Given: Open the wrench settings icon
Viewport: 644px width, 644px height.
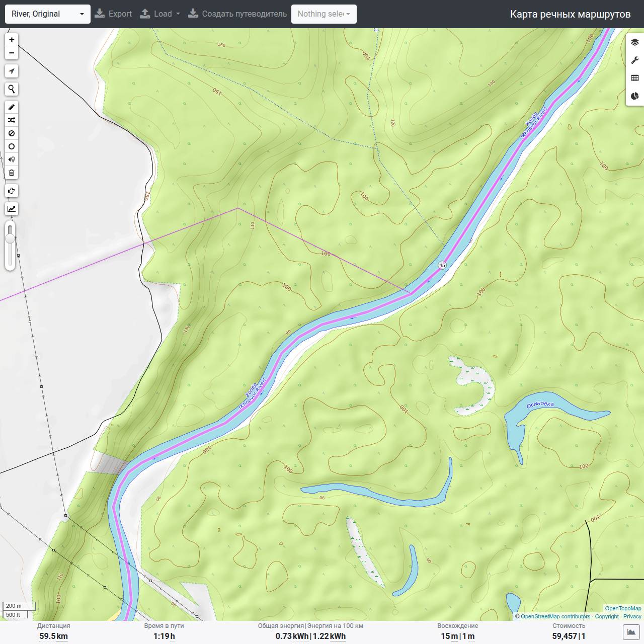Looking at the screenshot, I should (x=635, y=60).
